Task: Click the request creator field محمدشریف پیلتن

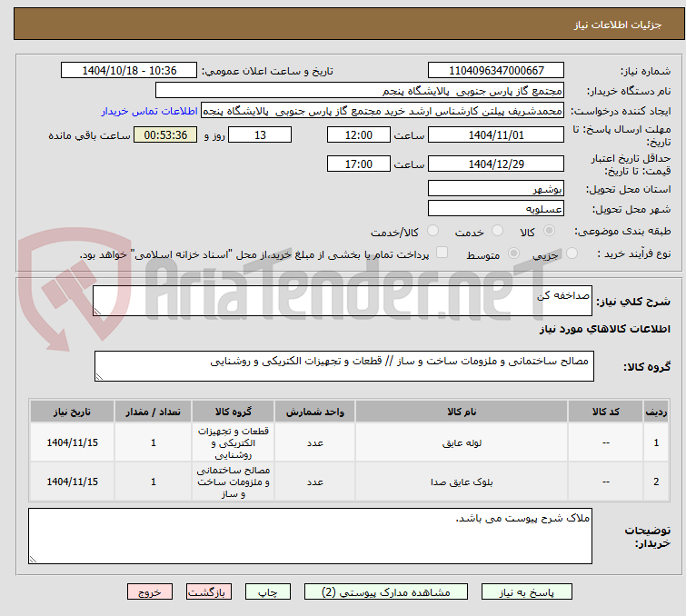Action: 383,111
